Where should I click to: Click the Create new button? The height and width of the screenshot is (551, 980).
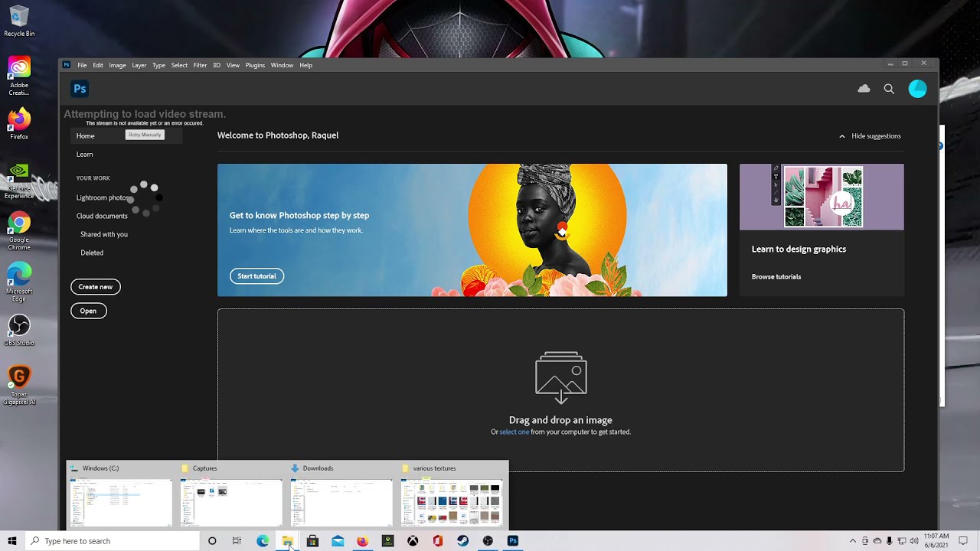[x=96, y=287]
